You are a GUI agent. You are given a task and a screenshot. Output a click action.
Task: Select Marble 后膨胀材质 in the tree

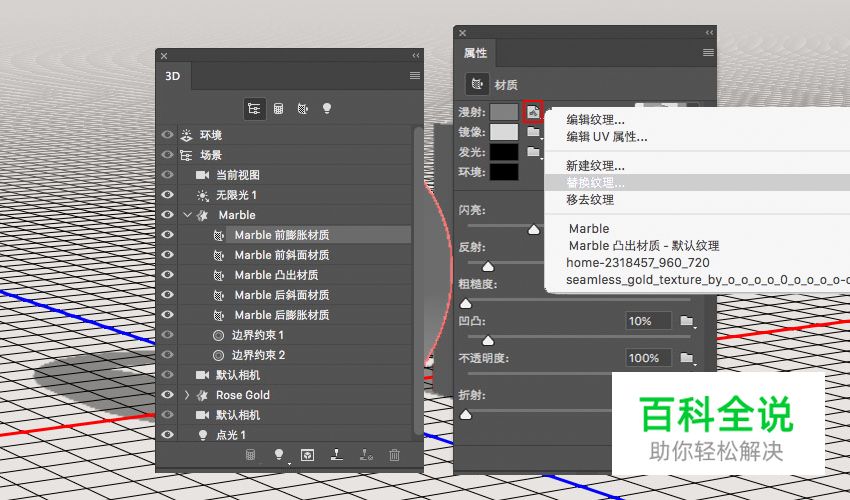(x=282, y=315)
